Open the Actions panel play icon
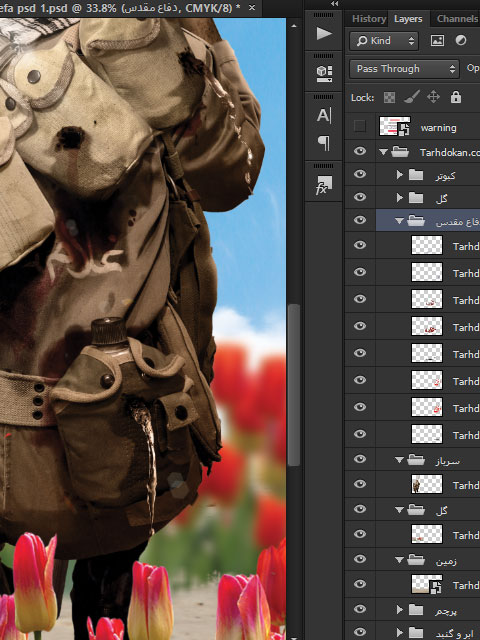 coord(324,33)
